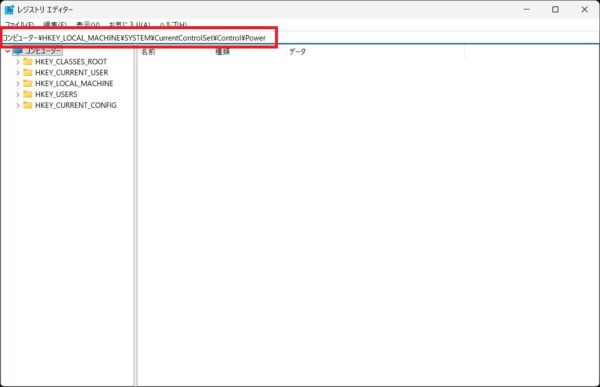Image resolution: width=600 pixels, height=387 pixels.
Task: Open the お気に入り(A) menu
Action: point(129,24)
